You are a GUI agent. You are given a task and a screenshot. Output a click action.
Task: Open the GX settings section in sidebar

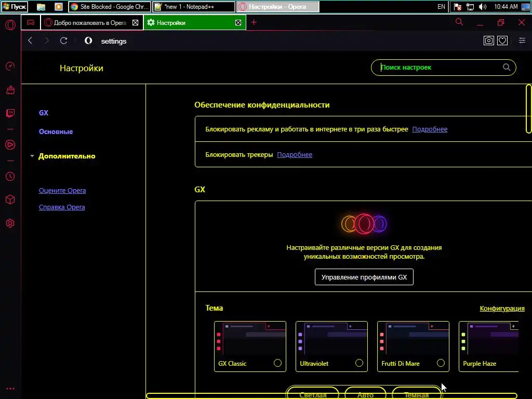click(44, 113)
